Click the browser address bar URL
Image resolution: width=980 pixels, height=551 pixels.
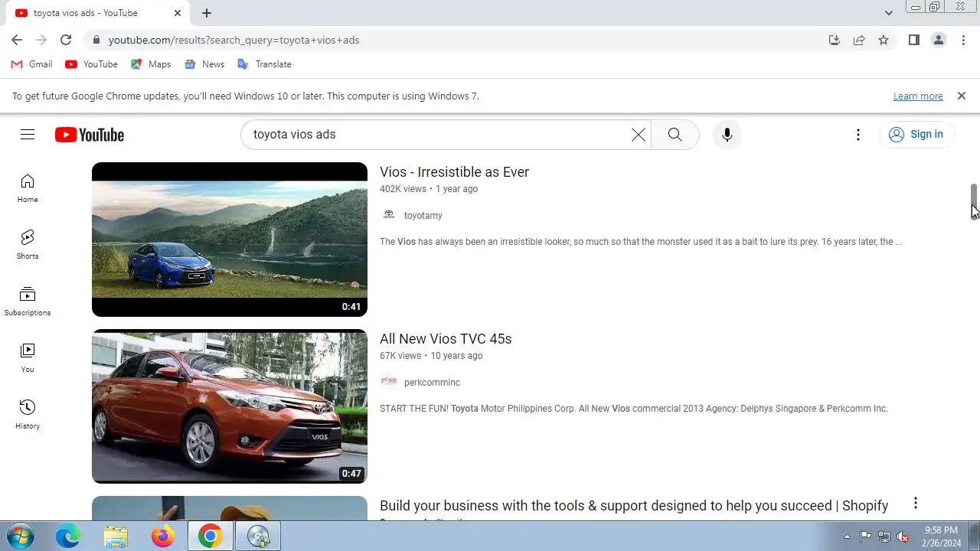[x=234, y=40]
